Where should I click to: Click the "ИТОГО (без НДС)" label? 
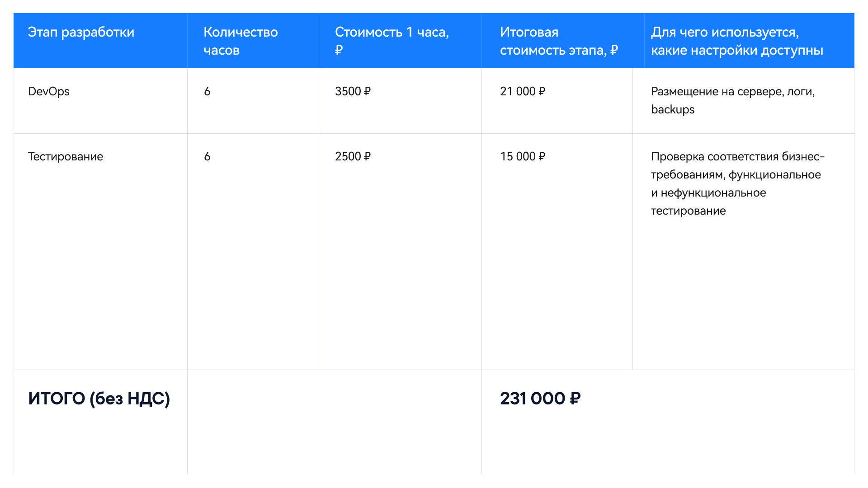tap(99, 399)
